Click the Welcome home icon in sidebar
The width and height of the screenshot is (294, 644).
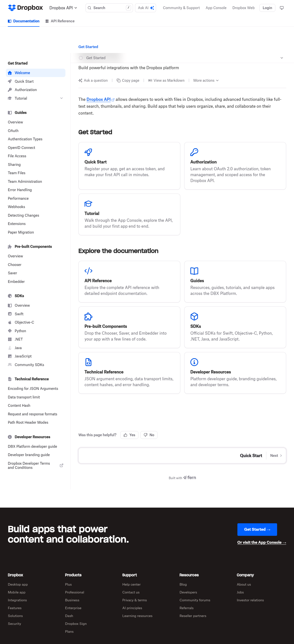click(x=10, y=73)
